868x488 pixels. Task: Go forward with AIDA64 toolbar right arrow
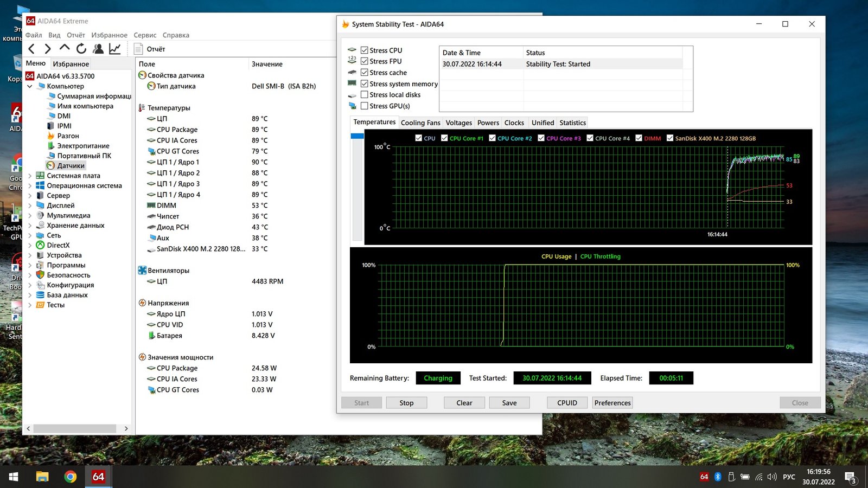48,49
